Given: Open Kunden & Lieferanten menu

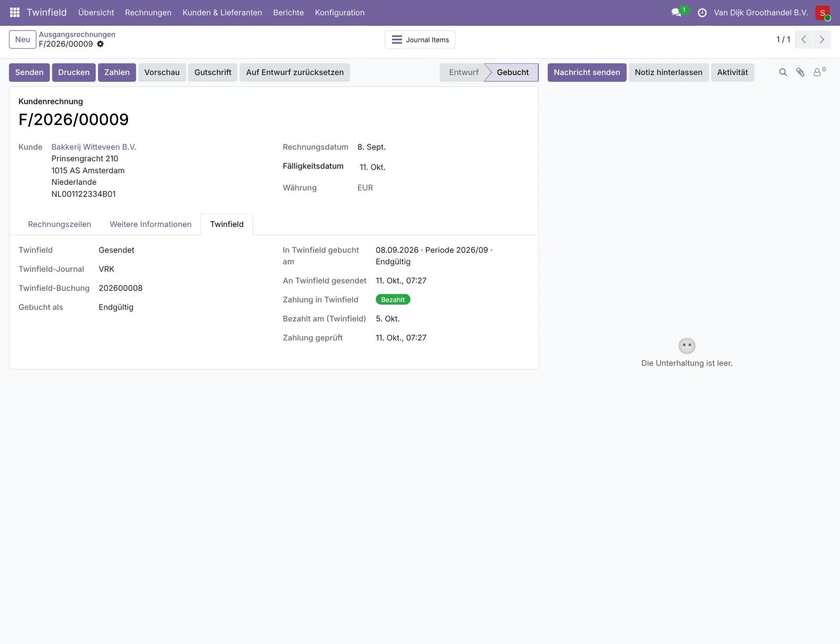Looking at the screenshot, I should coord(222,13).
